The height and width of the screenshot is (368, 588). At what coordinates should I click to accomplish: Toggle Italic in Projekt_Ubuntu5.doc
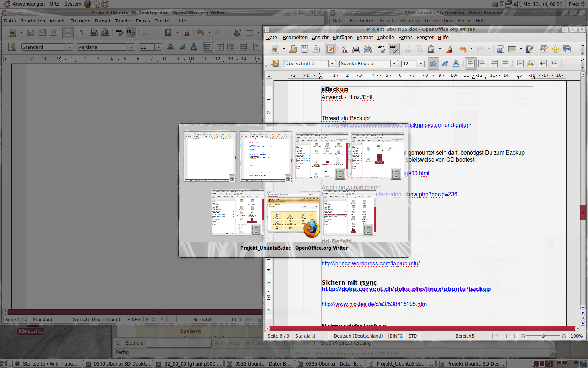pos(445,63)
